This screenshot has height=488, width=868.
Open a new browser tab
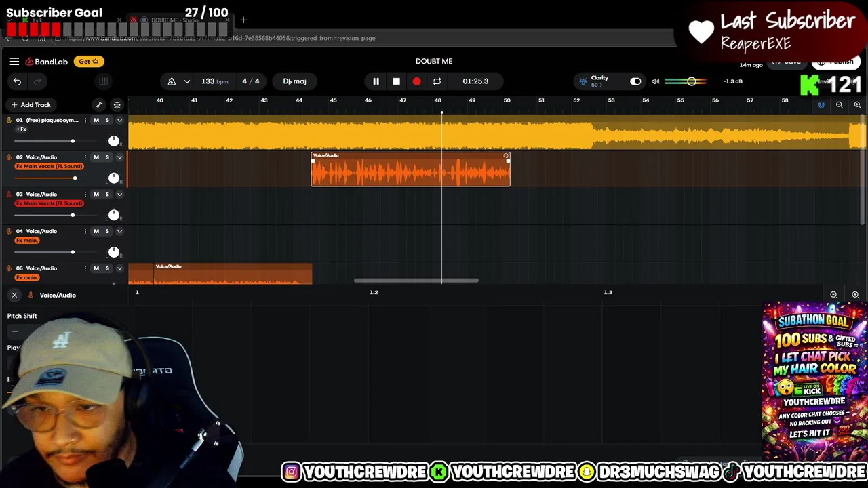243,20
